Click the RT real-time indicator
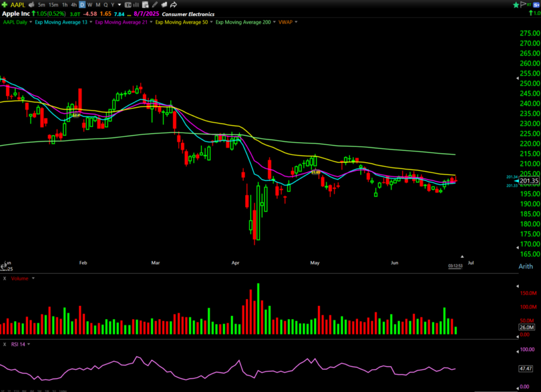 pyautogui.click(x=529, y=4)
